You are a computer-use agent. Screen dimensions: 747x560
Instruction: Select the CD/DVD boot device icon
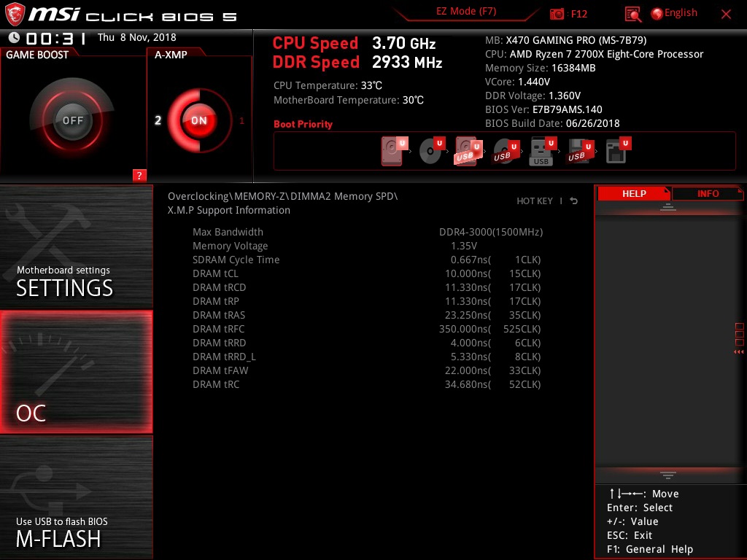pos(432,151)
